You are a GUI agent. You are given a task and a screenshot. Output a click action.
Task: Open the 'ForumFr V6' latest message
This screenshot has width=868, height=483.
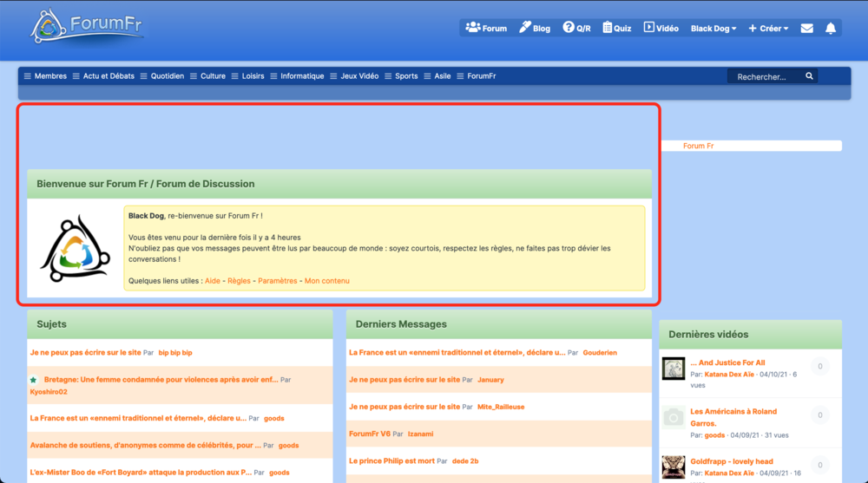tap(370, 434)
